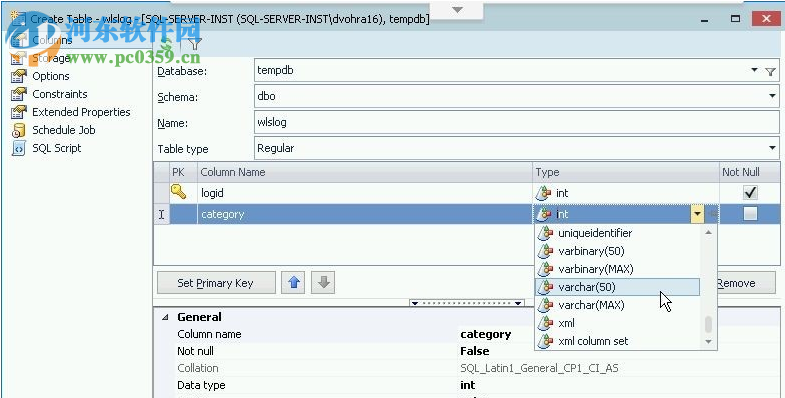The width and height of the screenshot is (785, 398).
Task: Move column down with the gray arrow
Action: click(x=323, y=282)
